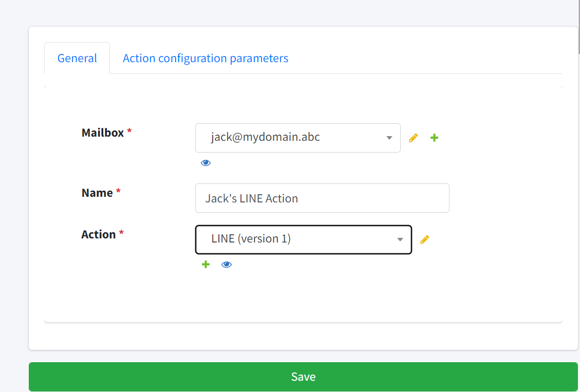Open the Mailbox dropdown showing jack@mydomain.abc

(298, 138)
